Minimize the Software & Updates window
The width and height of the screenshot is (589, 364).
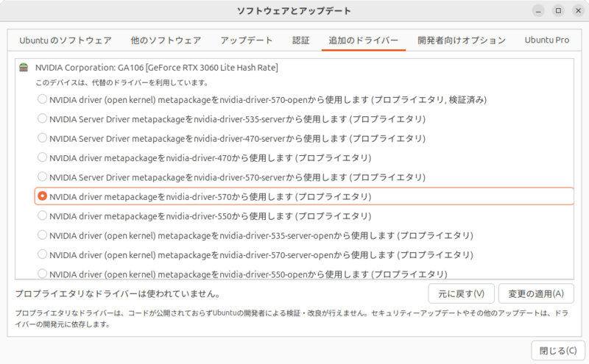tap(540, 11)
